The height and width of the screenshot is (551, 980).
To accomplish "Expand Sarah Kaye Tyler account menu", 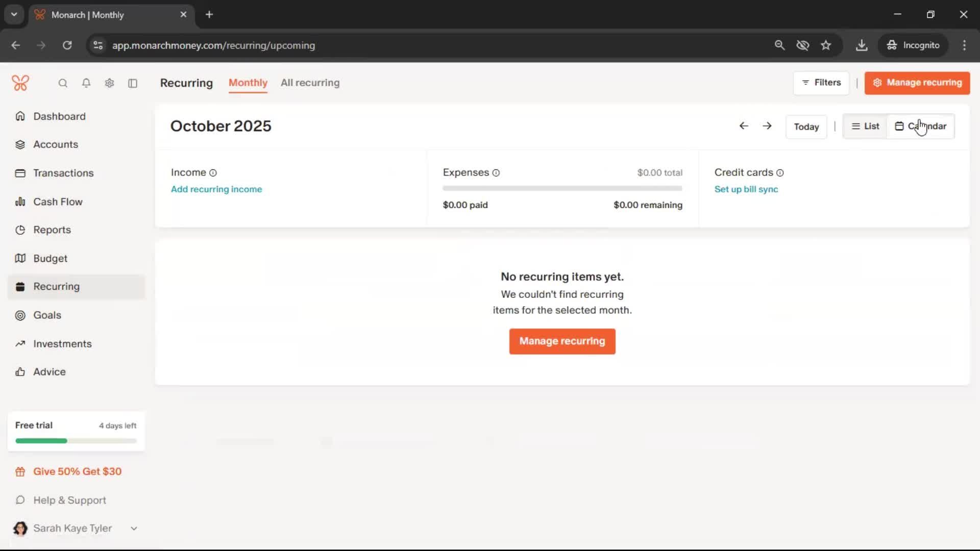I will (x=134, y=529).
